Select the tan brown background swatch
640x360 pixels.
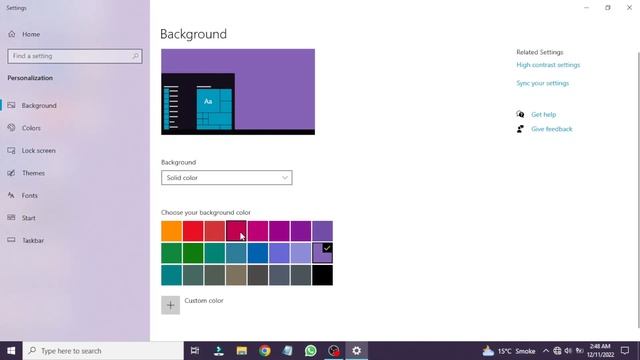click(236, 275)
